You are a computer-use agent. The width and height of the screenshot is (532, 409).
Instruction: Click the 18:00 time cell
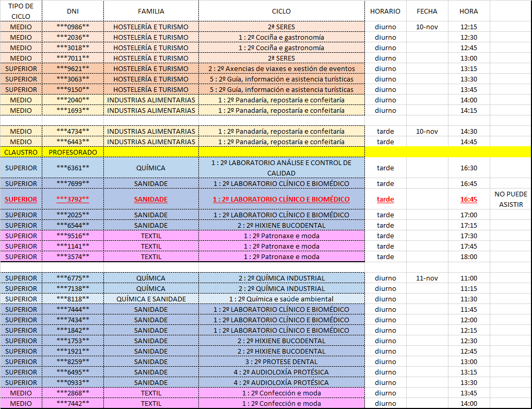468,256
